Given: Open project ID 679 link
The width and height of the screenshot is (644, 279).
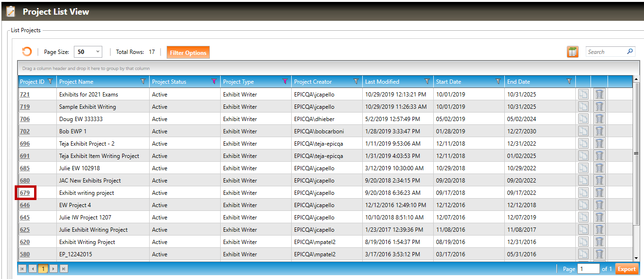Looking at the screenshot, I should pyautogui.click(x=25, y=192).
